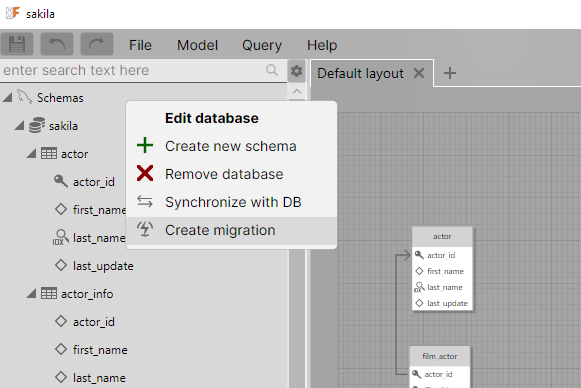Click red X icon for Remove database

pyautogui.click(x=145, y=173)
